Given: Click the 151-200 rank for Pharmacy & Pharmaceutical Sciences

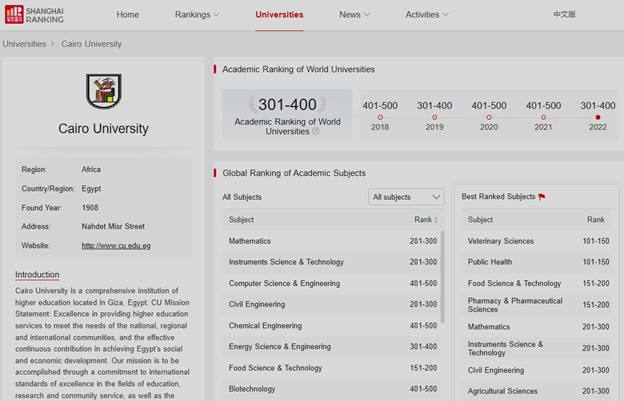Looking at the screenshot, I should [596, 305].
